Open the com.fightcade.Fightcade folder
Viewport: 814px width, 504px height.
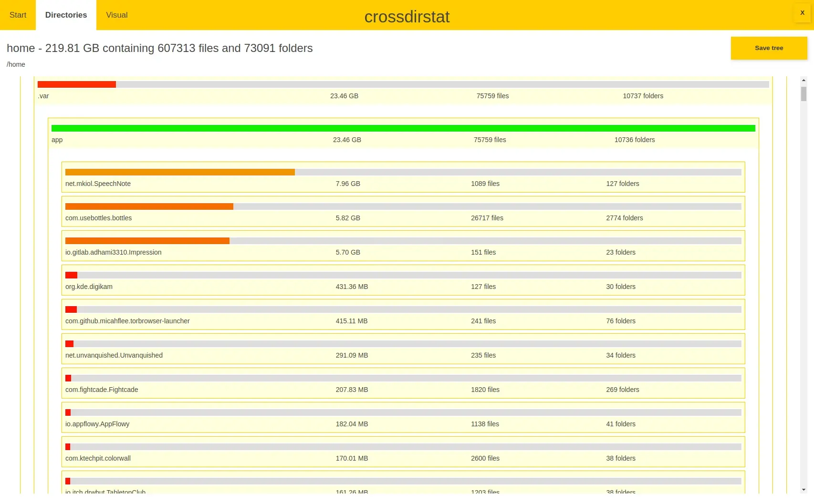coord(403,383)
